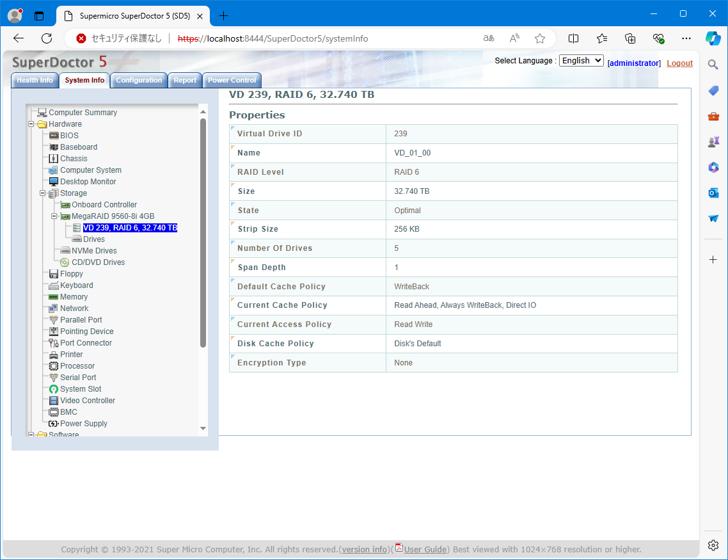Open the User Guide link
This screenshot has height=560, width=728.
pyautogui.click(x=425, y=549)
